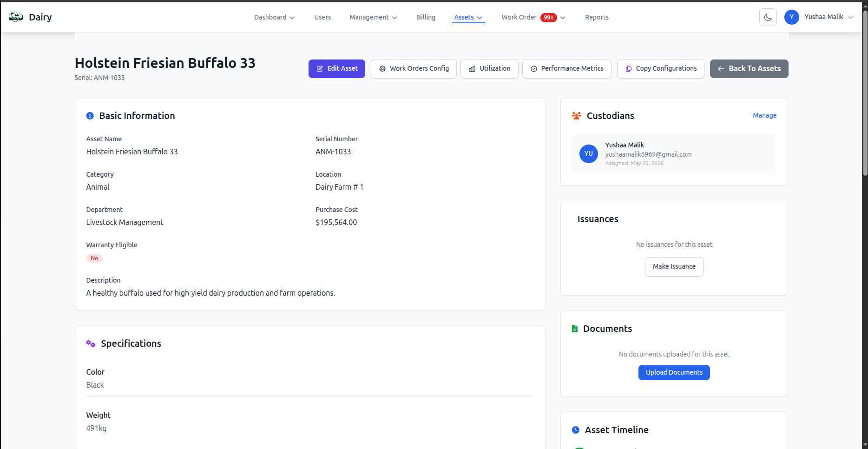Click the YU custodian avatar
Image resolution: width=868 pixels, height=449 pixels.
tap(589, 154)
